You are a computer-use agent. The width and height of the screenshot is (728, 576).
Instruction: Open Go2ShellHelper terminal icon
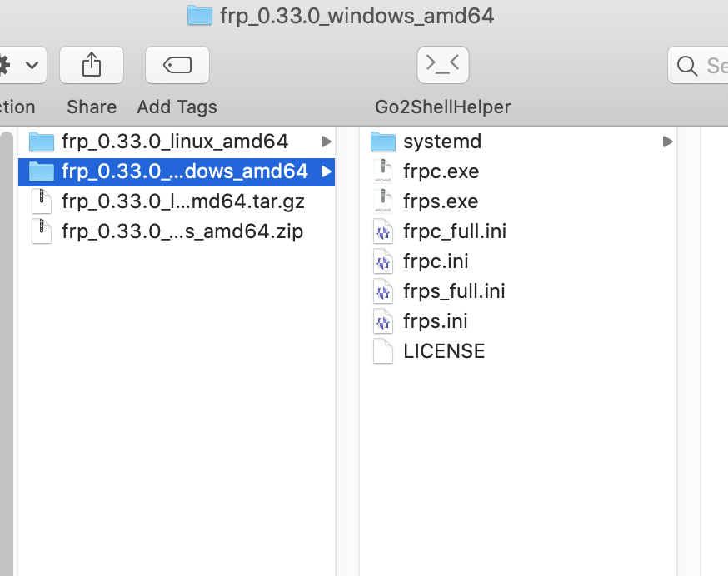point(442,65)
